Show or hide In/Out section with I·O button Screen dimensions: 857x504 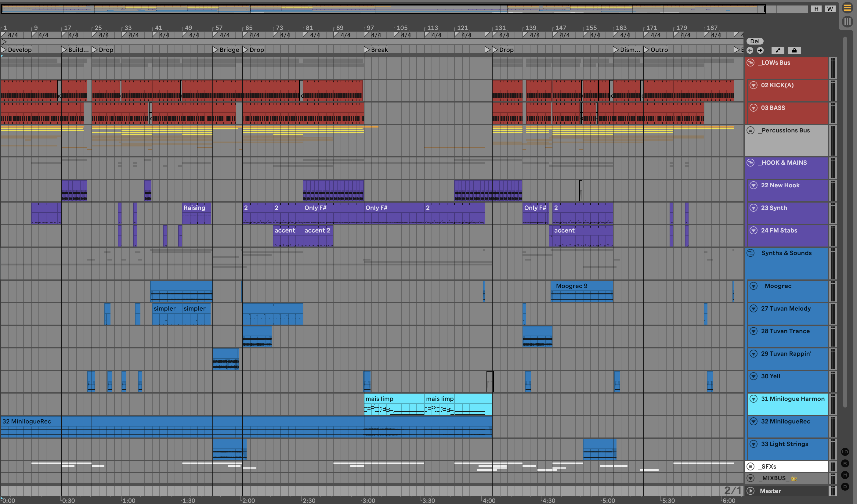845,452
